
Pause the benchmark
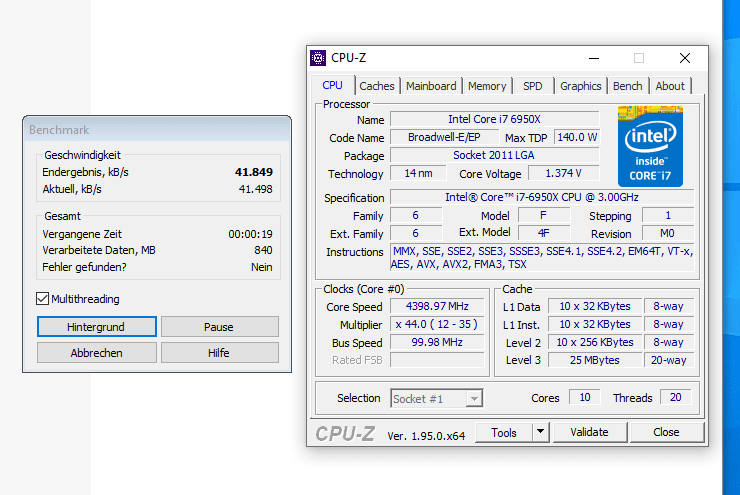click(219, 327)
